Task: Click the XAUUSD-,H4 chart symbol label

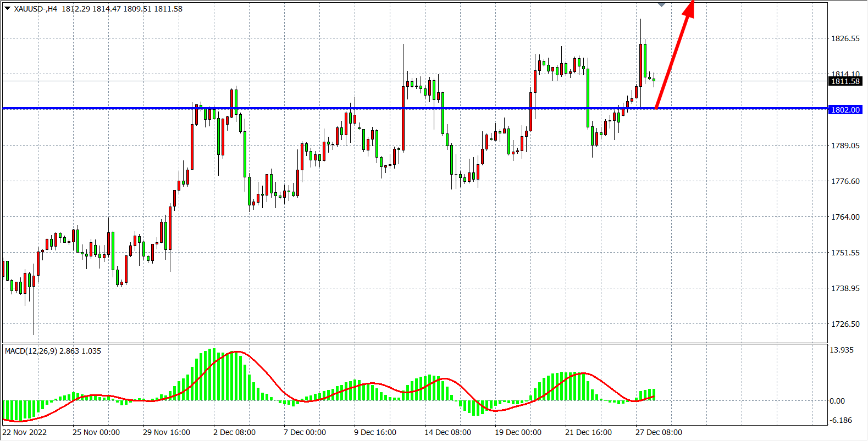Action: pos(36,9)
